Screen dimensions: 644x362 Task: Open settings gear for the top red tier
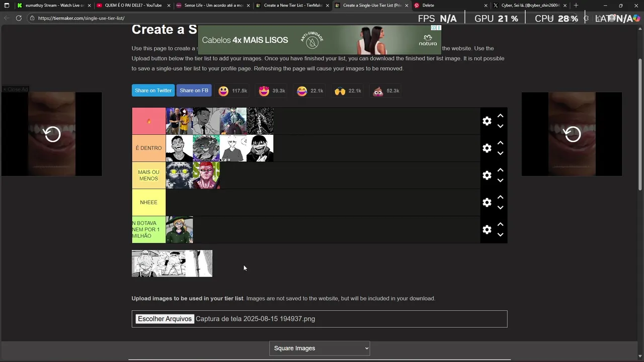[487, 121]
